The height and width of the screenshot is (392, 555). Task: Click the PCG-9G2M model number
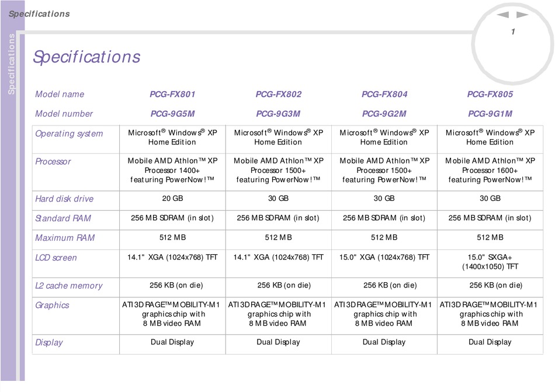[384, 113]
